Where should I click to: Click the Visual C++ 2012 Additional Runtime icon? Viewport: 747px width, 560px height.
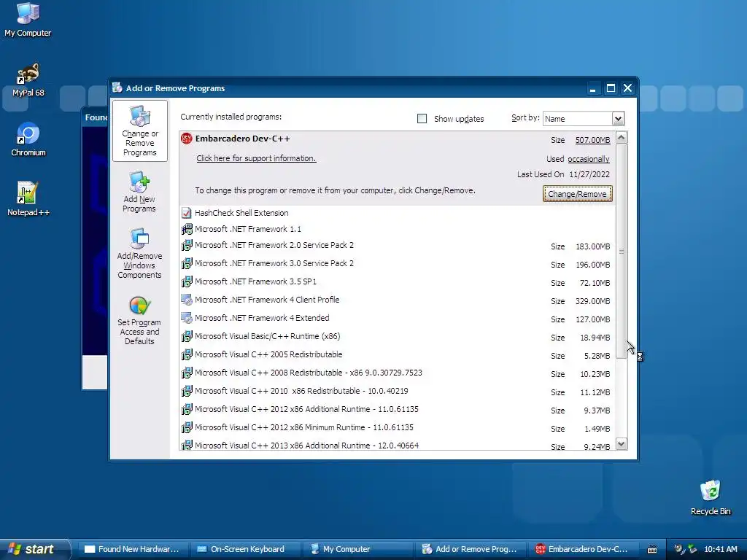(186, 409)
